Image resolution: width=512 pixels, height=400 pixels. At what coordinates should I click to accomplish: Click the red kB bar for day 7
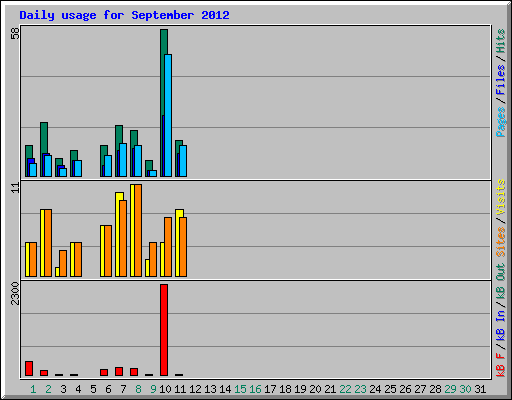[x=119, y=372]
